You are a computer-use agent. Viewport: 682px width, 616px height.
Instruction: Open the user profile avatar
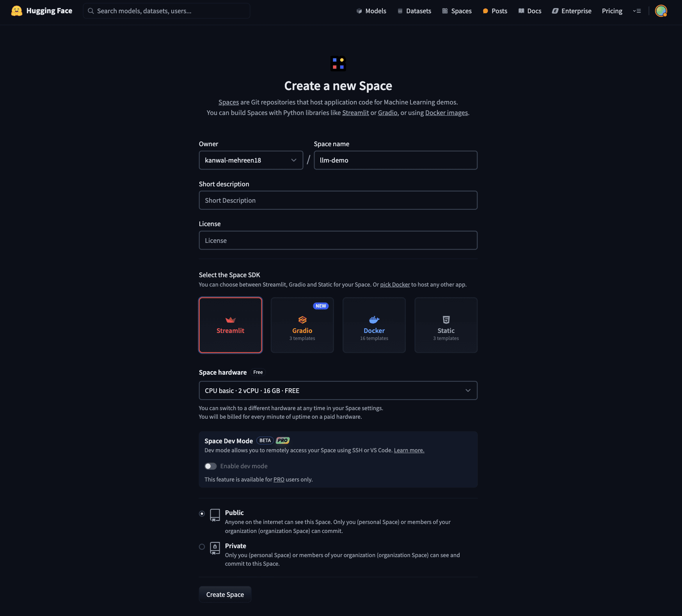coord(661,11)
